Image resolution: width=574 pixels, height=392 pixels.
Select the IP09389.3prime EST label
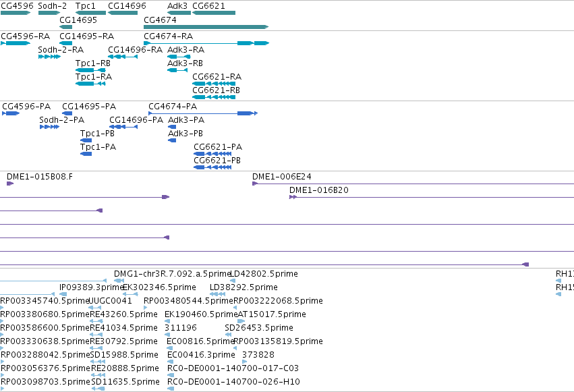tap(91, 287)
